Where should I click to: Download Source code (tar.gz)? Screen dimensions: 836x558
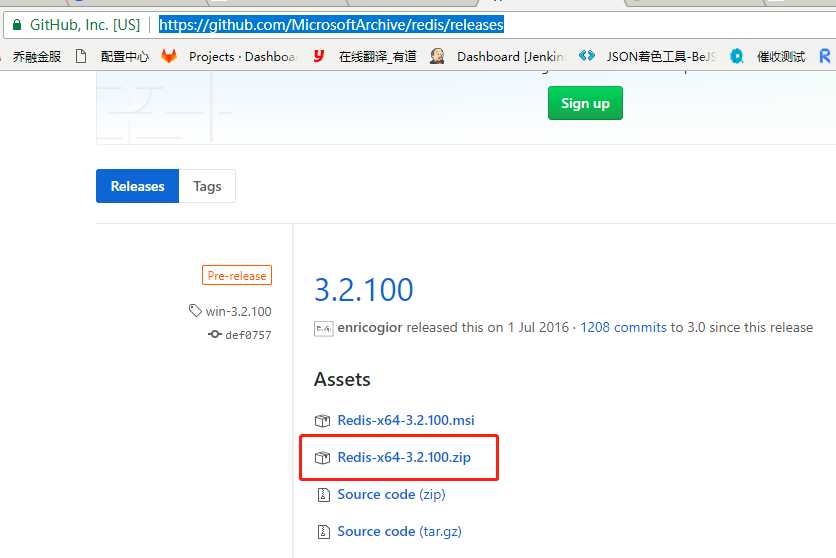(399, 531)
